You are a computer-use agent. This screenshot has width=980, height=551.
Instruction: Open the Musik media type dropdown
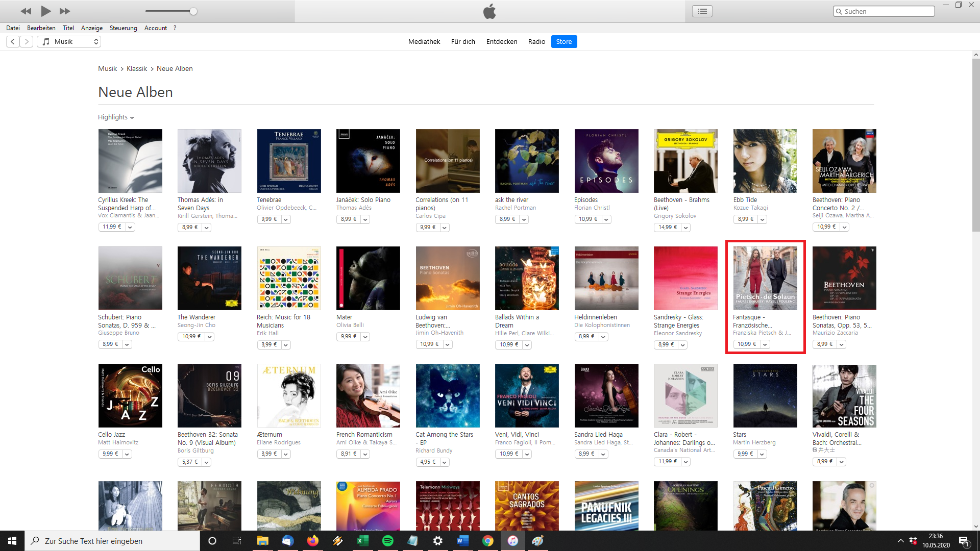click(x=69, y=42)
